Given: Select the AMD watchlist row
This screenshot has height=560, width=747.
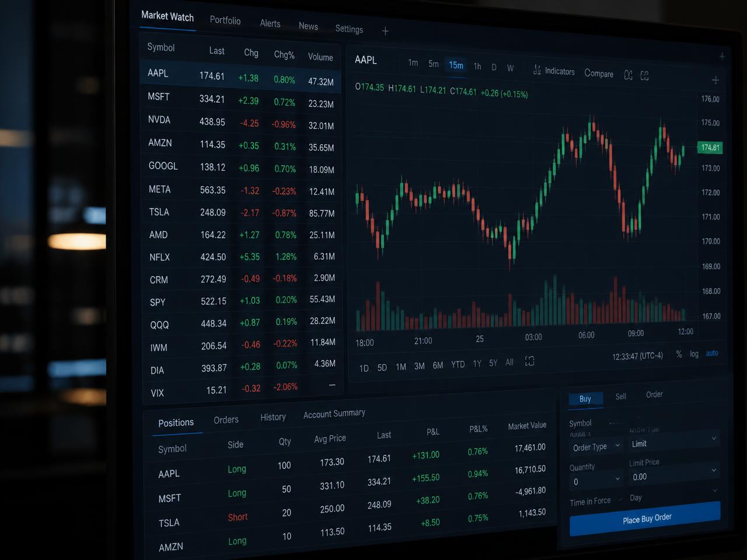Looking at the screenshot, I should (241, 235).
